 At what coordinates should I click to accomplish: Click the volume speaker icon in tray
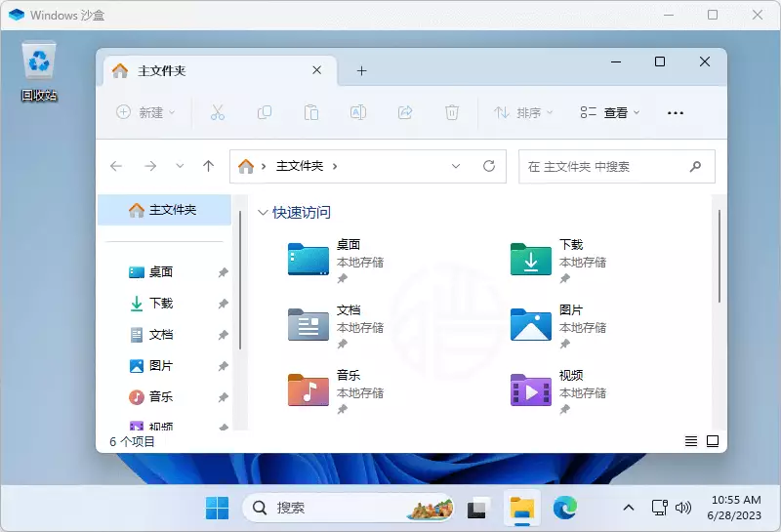pos(682,508)
